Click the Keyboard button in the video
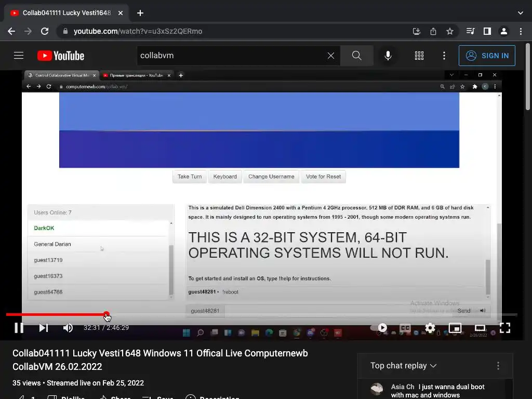Viewport: 532px width, 399px height. pyautogui.click(x=225, y=177)
